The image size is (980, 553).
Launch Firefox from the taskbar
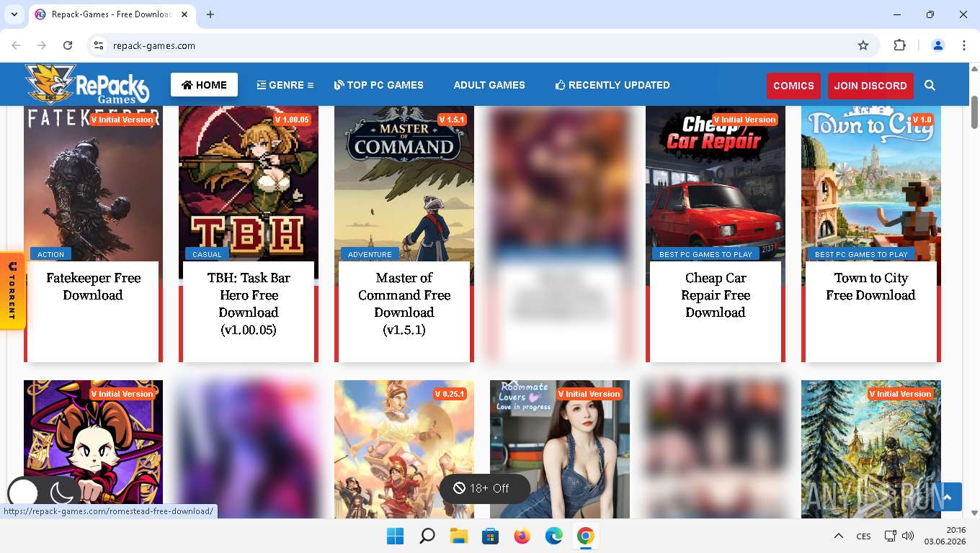(522, 536)
